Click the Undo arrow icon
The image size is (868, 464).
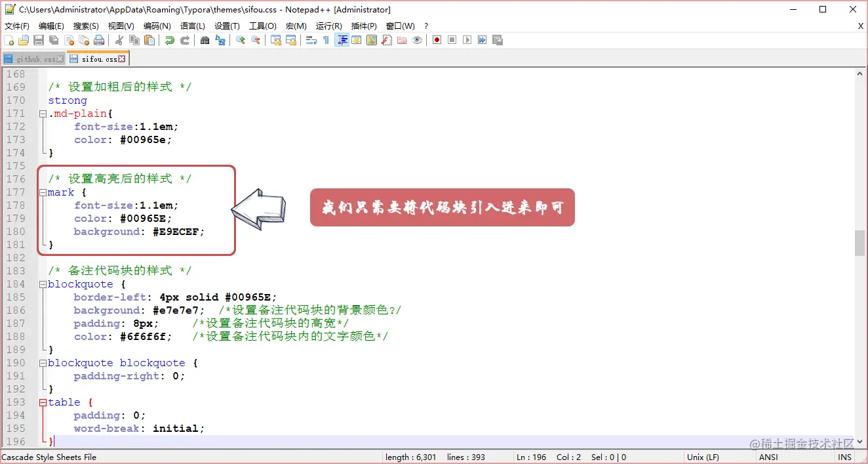170,40
